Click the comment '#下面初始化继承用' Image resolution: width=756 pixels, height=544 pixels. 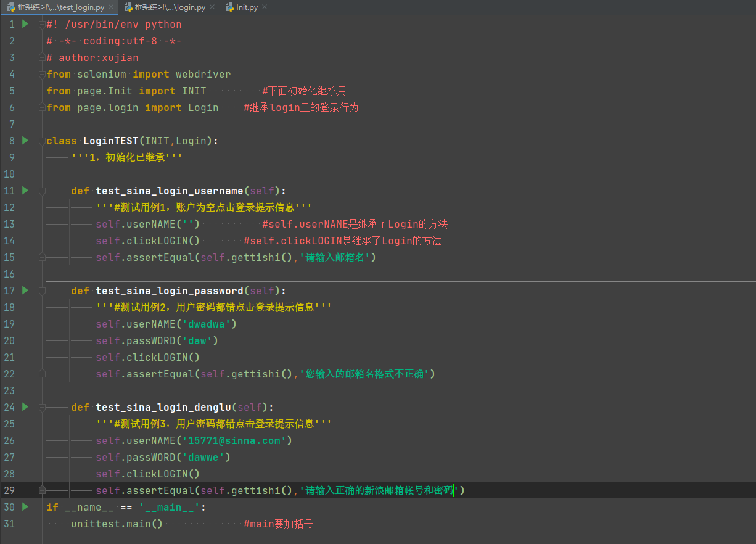304,91
